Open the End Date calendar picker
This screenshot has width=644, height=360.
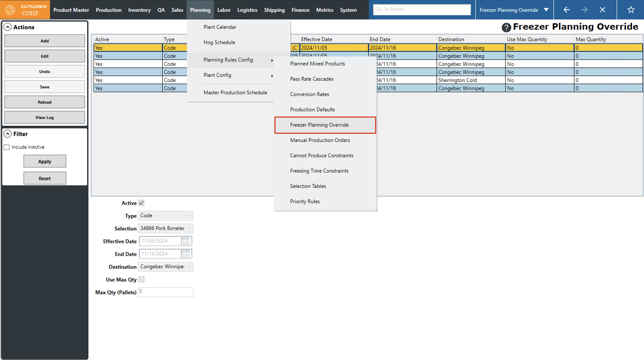[x=185, y=254]
